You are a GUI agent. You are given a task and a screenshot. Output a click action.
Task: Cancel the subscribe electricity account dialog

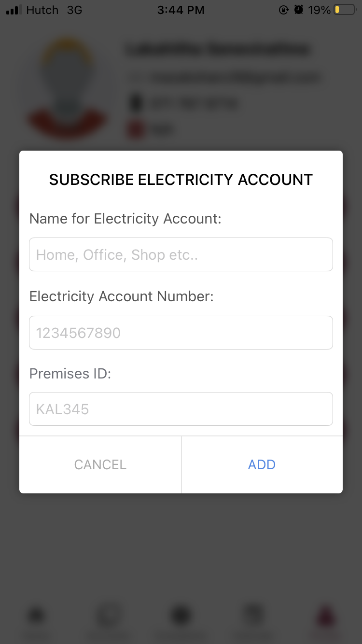point(100,464)
